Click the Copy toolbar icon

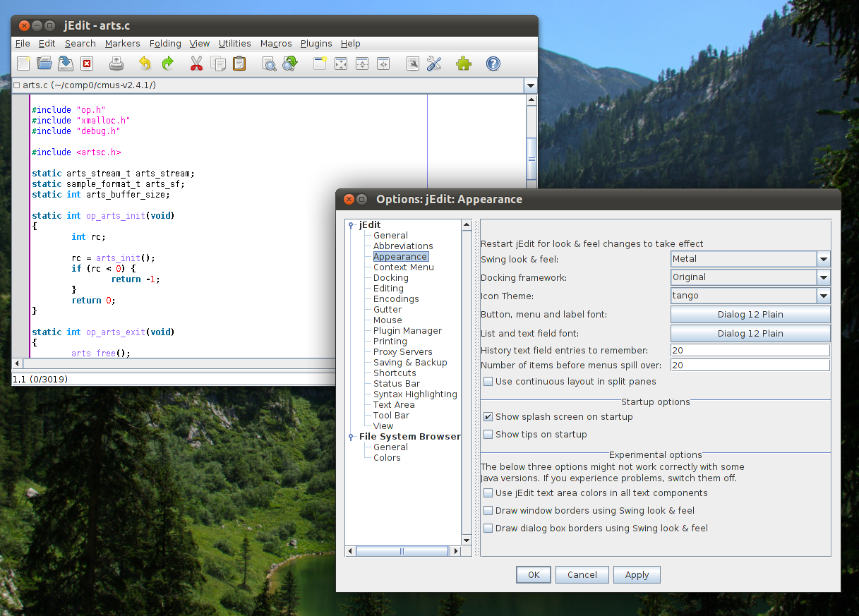(218, 64)
